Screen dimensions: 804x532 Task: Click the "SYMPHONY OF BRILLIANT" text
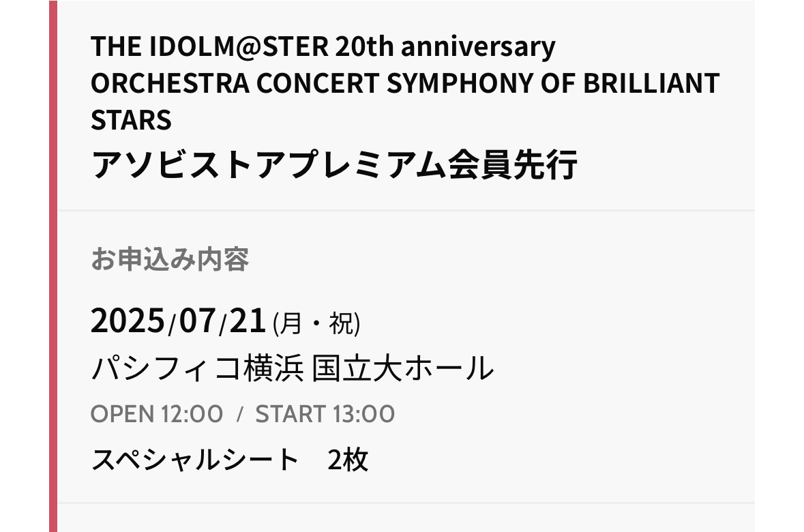(553, 84)
